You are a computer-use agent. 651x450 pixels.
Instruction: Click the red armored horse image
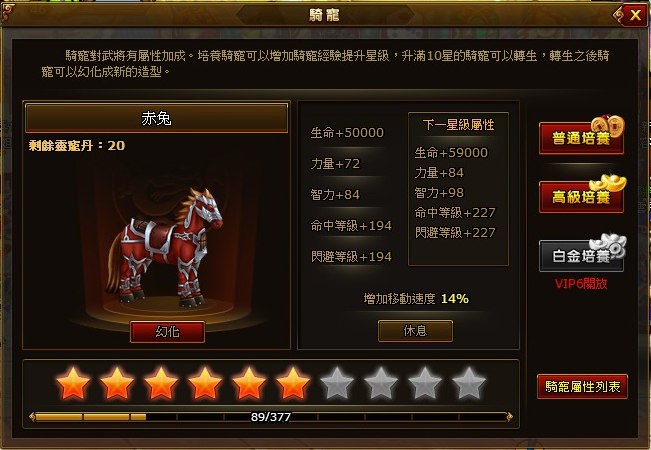click(x=164, y=247)
